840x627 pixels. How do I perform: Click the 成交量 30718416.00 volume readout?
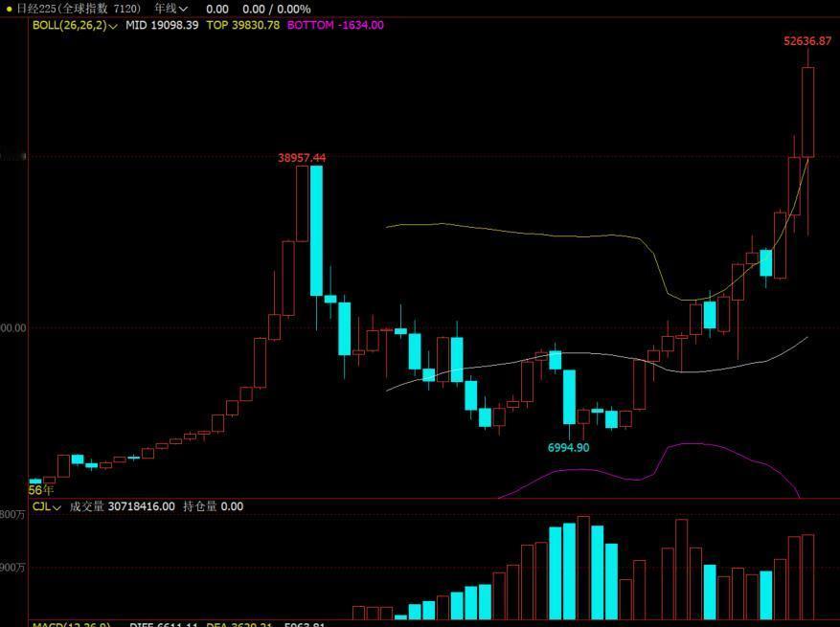pos(123,506)
